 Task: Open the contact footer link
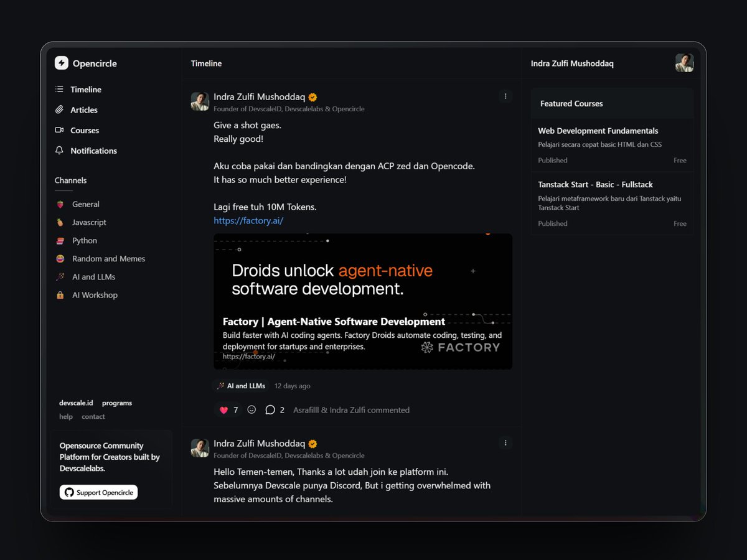pyautogui.click(x=93, y=417)
